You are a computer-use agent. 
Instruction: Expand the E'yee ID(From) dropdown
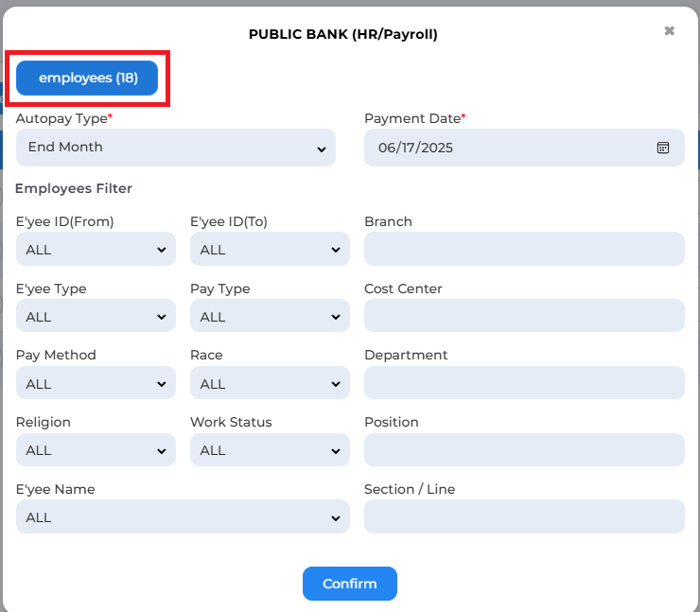(x=96, y=249)
